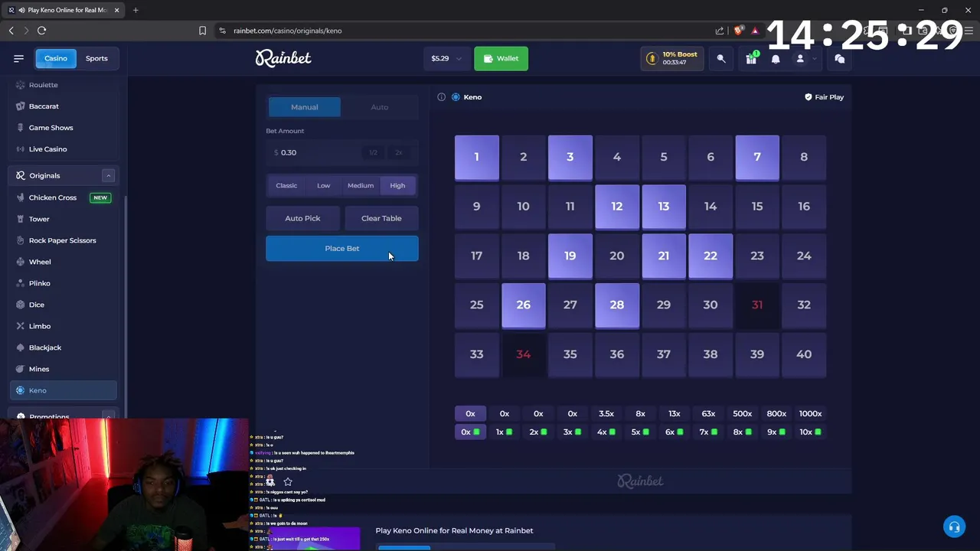Open the site search magnifier

(720, 58)
